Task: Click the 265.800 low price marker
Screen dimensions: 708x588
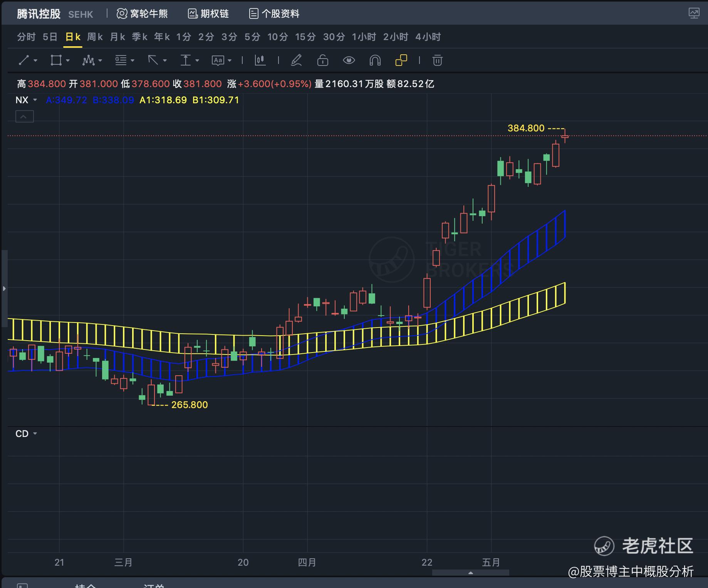Action: click(190, 405)
